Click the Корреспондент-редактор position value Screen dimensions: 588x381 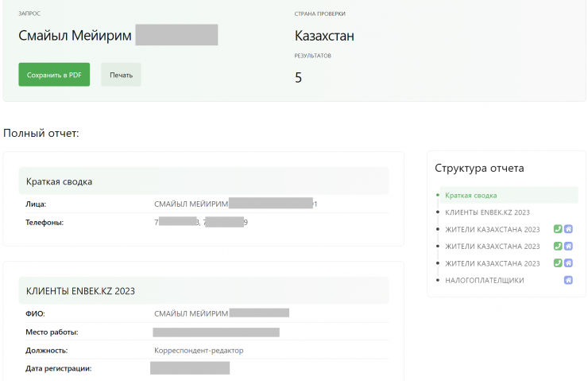199,350
